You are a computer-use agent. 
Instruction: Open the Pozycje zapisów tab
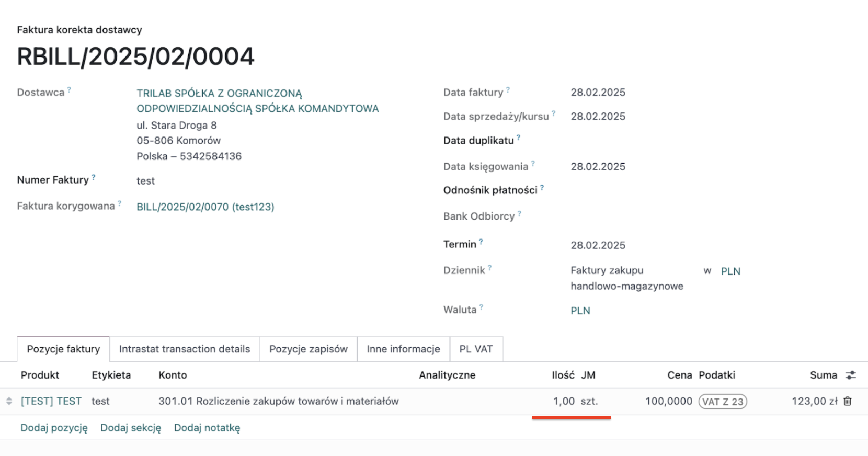point(309,349)
